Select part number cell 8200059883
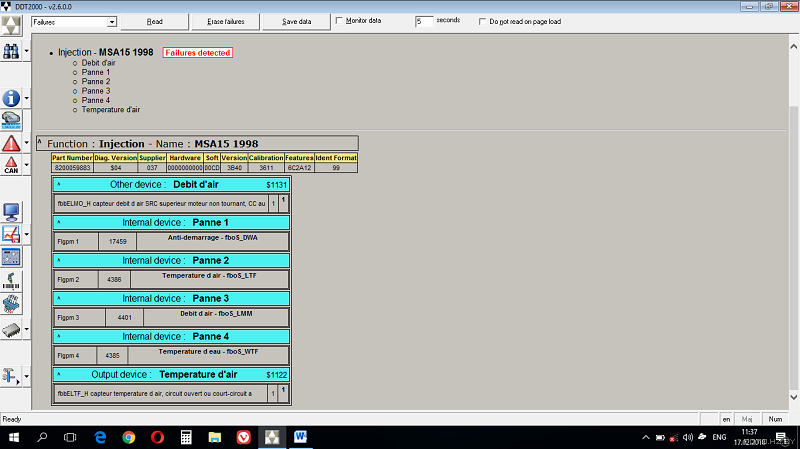Viewport: 800px width, 449px height. pyautogui.click(x=72, y=168)
